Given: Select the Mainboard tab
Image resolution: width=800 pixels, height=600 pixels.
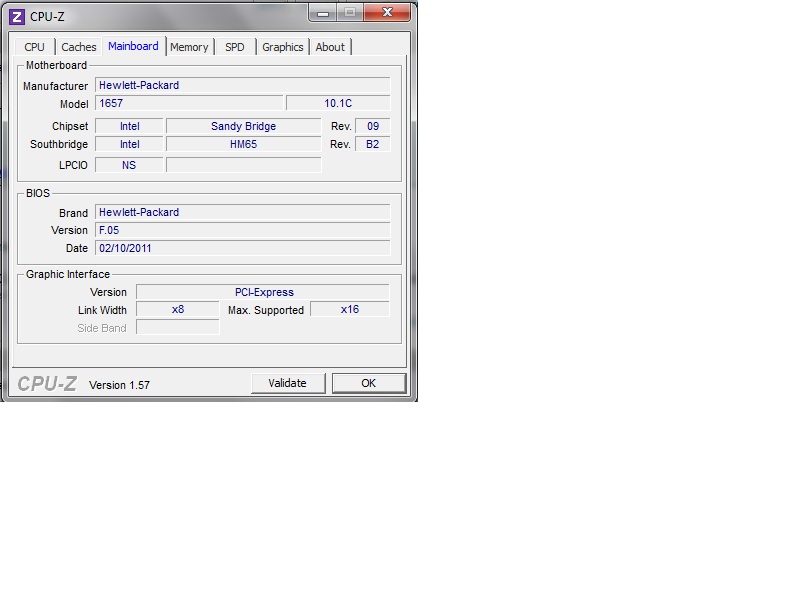Looking at the screenshot, I should point(133,46).
